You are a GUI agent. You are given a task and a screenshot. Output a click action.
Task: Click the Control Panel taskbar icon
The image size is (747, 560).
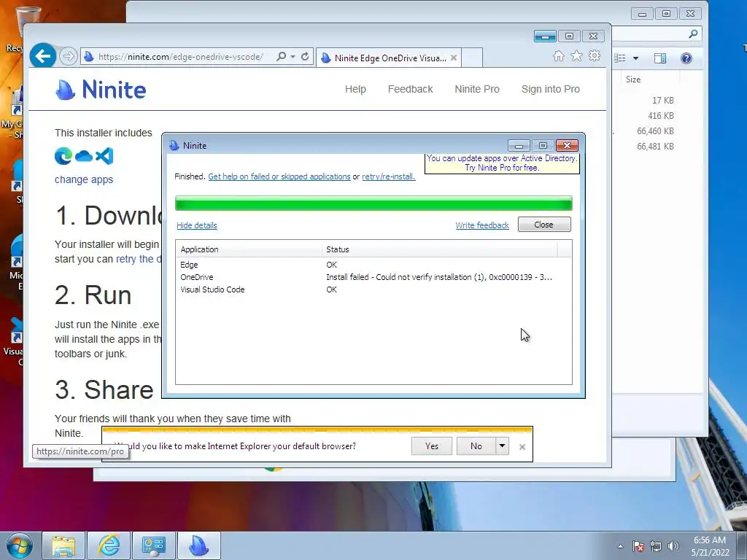pos(153,545)
